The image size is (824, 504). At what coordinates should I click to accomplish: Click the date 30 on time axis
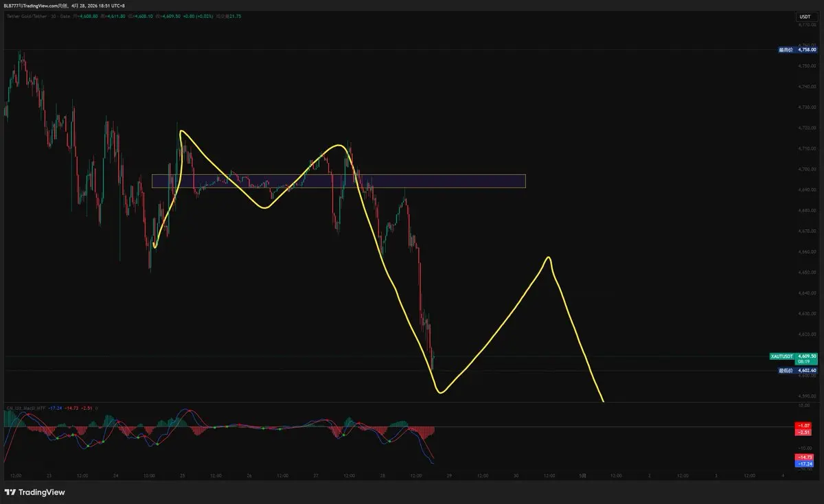click(x=516, y=475)
